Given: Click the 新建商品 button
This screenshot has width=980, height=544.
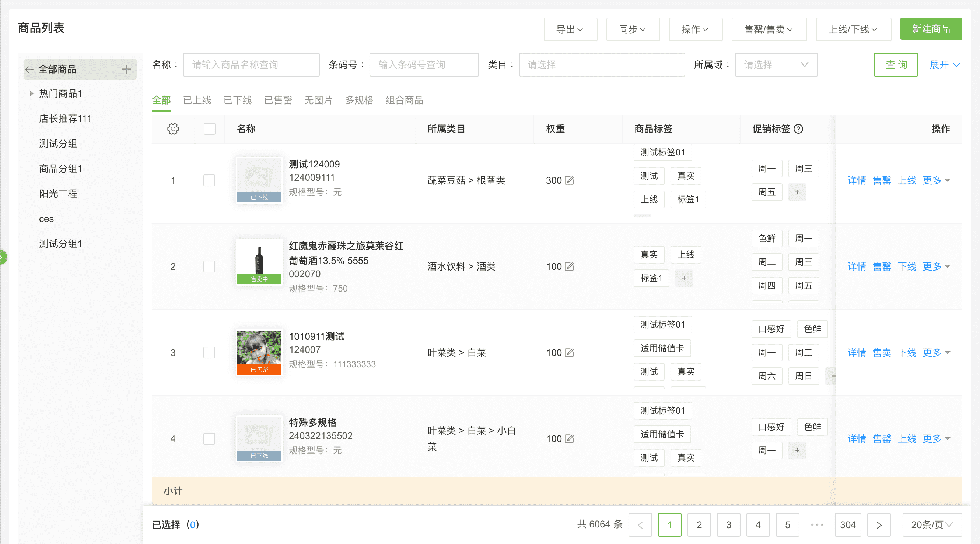Looking at the screenshot, I should click(931, 29).
